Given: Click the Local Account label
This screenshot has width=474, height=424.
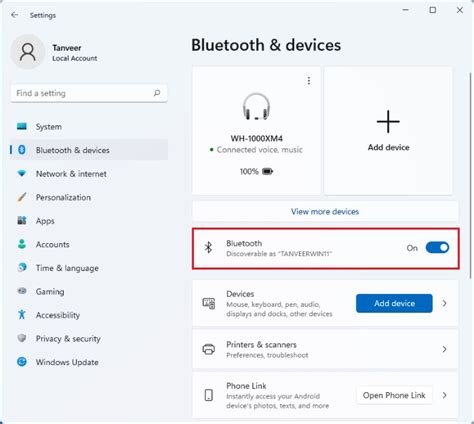Looking at the screenshot, I should click(x=75, y=58).
